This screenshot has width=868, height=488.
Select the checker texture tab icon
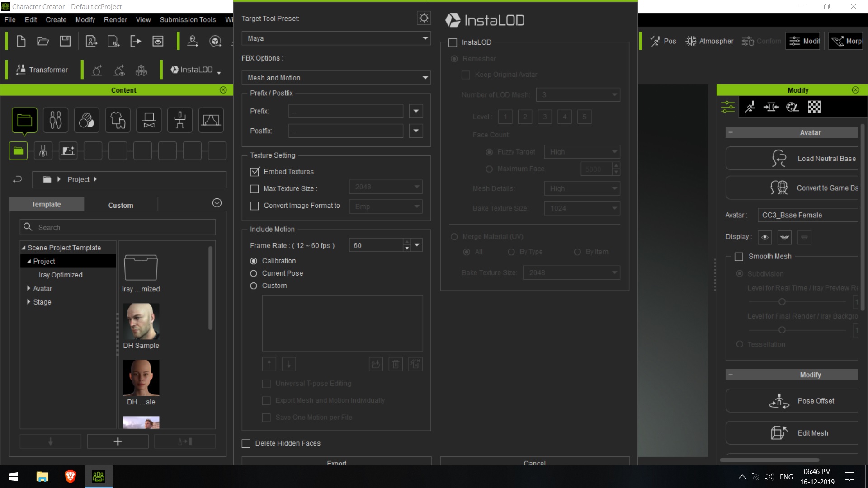point(814,107)
